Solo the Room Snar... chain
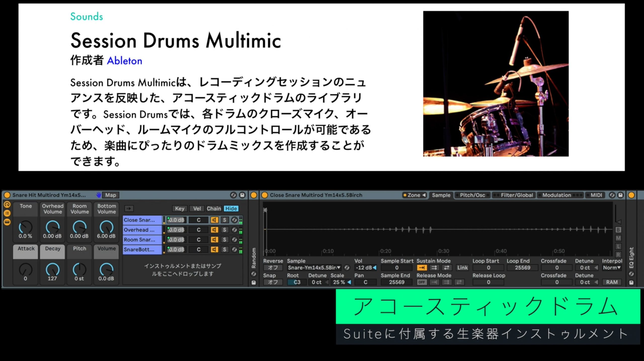The height and width of the screenshot is (361, 644). [x=224, y=240]
